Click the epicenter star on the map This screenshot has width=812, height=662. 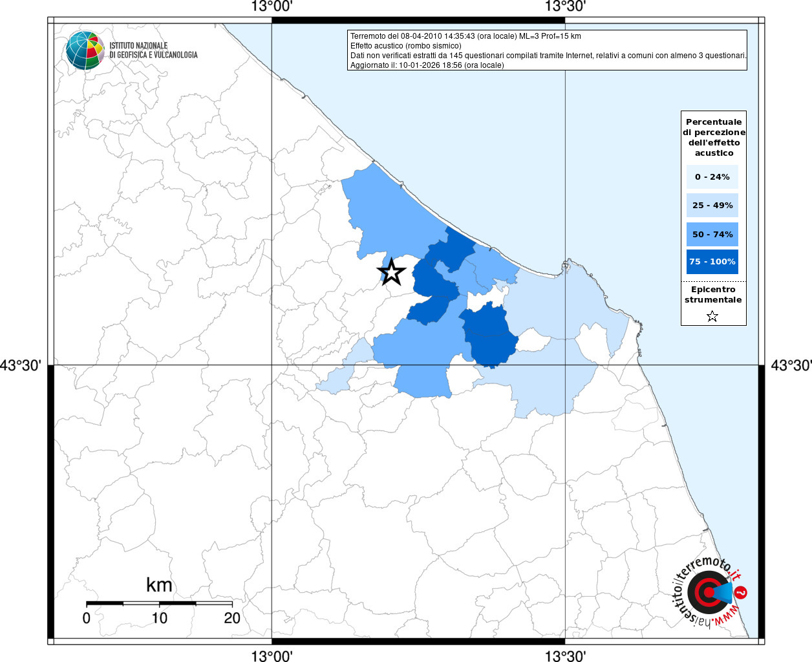point(392,273)
